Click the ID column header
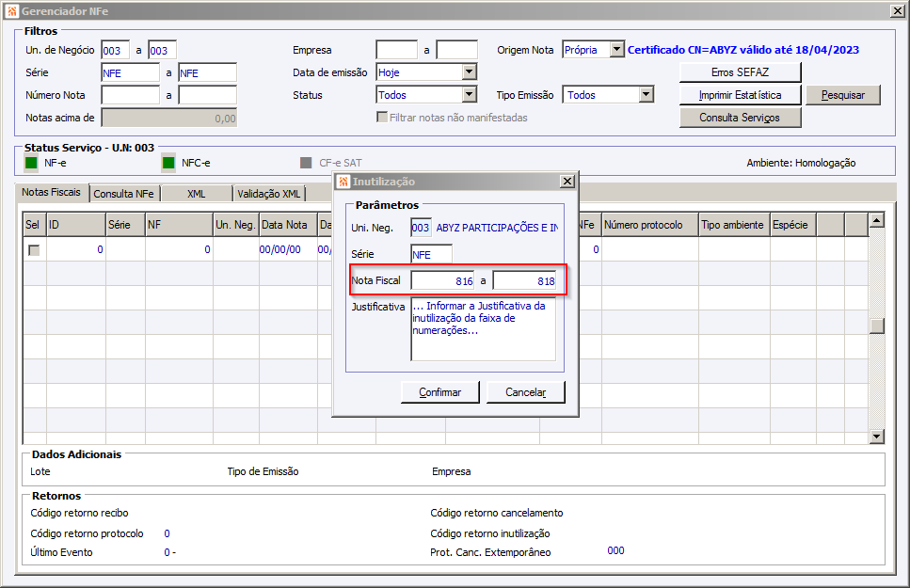910x588 pixels. pyautogui.click(x=76, y=225)
